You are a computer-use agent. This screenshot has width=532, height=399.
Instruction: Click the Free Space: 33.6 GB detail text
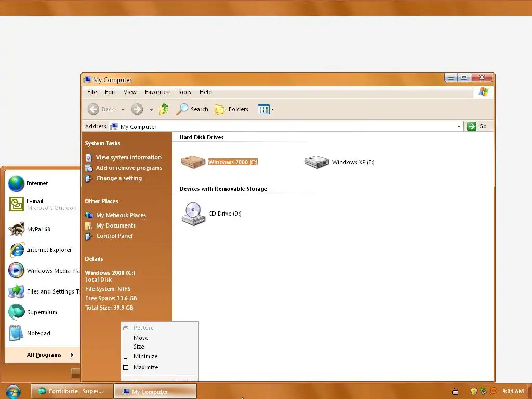[111, 298]
